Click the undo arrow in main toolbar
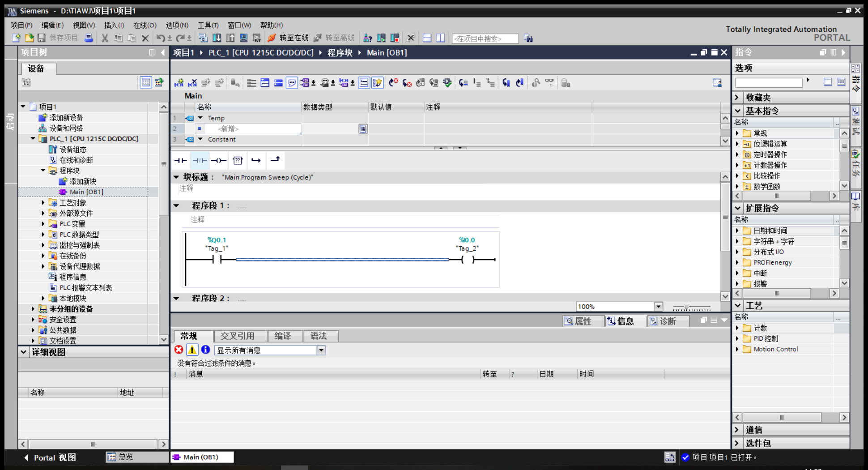 (160, 38)
